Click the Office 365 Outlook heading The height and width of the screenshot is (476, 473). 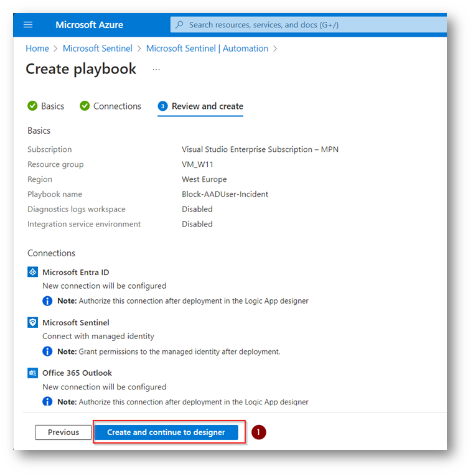click(x=77, y=373)
